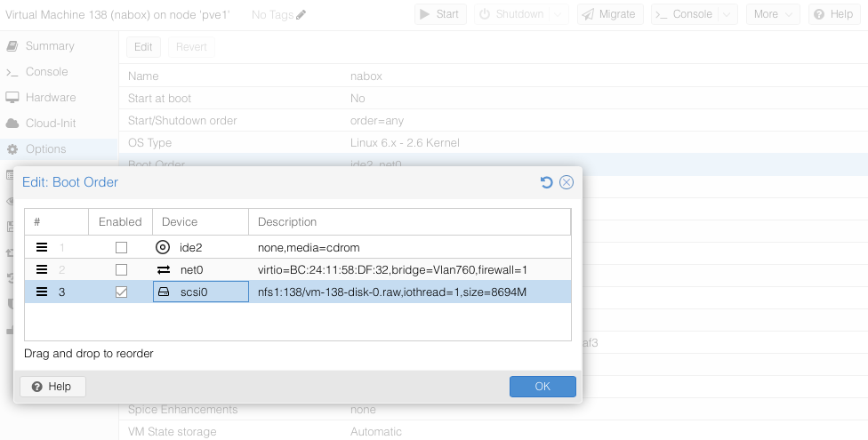Open the Hardware section in sidebar

click(51, 98)
